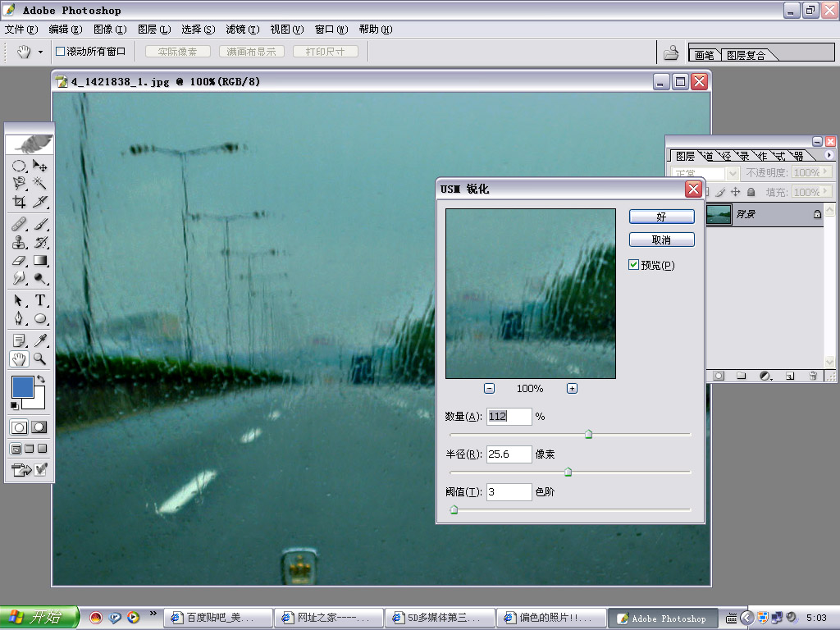Enable scroll all windows checkbox
Screen dimensions: 840x630
(x=61, y=52)
